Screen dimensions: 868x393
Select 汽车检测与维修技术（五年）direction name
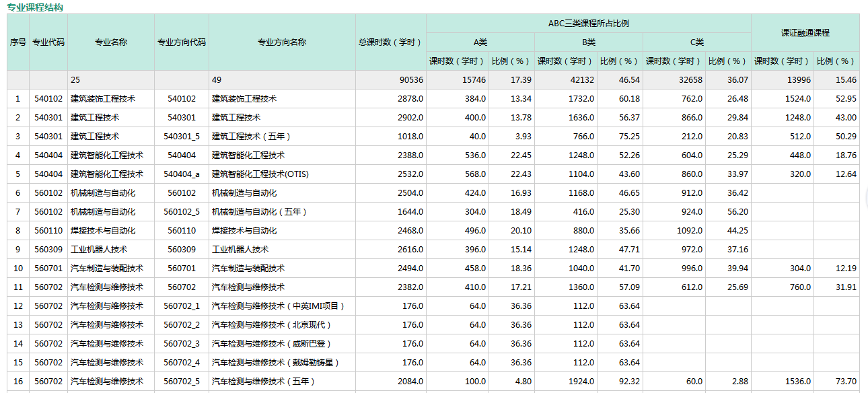point(282,381)
